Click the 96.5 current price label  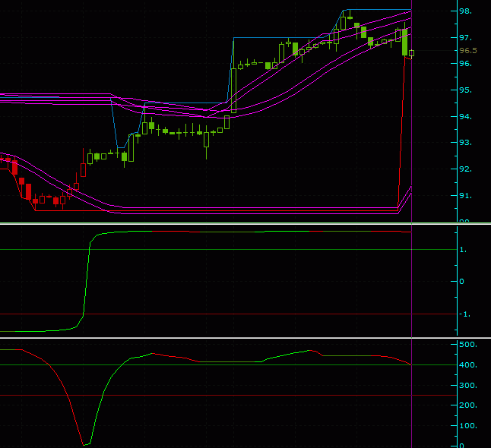point(468,50)
